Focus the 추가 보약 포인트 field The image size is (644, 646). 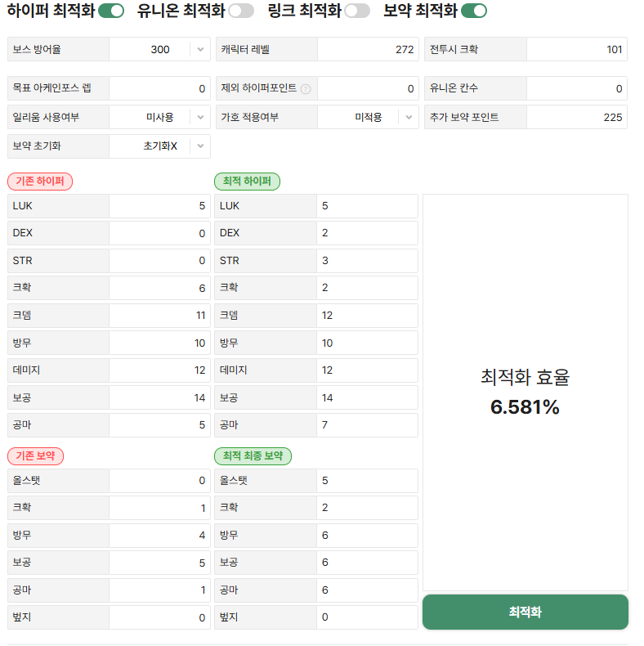point(576,118)
